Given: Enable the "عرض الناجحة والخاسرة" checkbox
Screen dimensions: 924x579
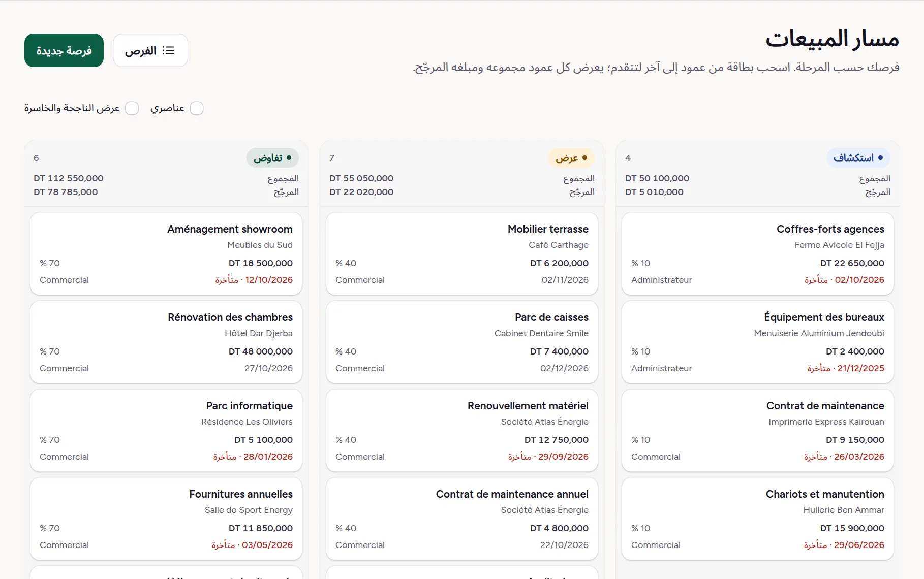Looking at the screenshot, I should (x=132, y=108).
